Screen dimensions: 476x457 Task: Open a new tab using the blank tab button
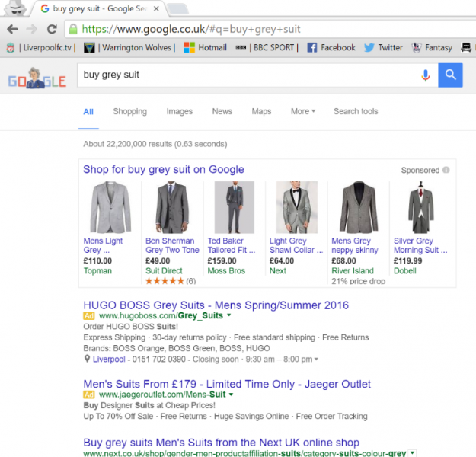(x=178, y=9)
